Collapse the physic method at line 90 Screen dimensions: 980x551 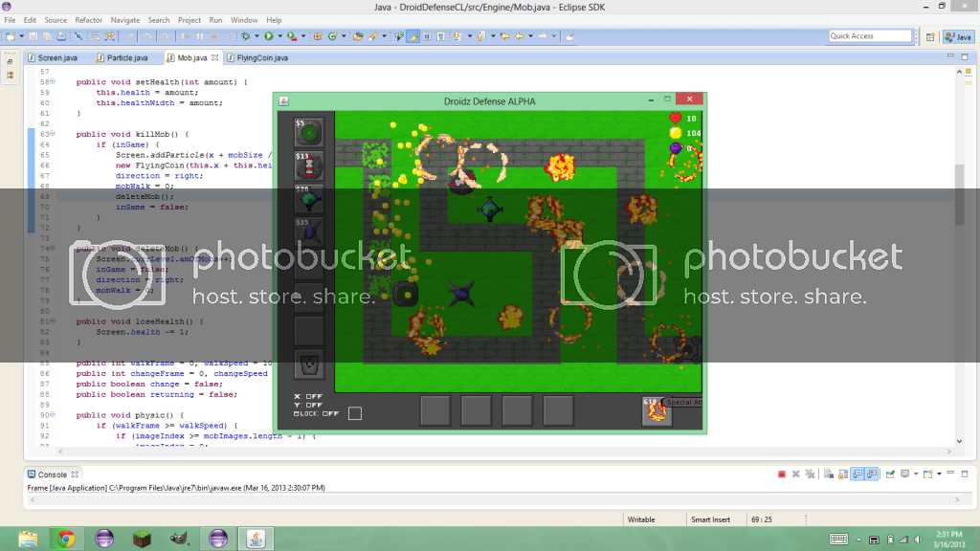coord(53,414)
